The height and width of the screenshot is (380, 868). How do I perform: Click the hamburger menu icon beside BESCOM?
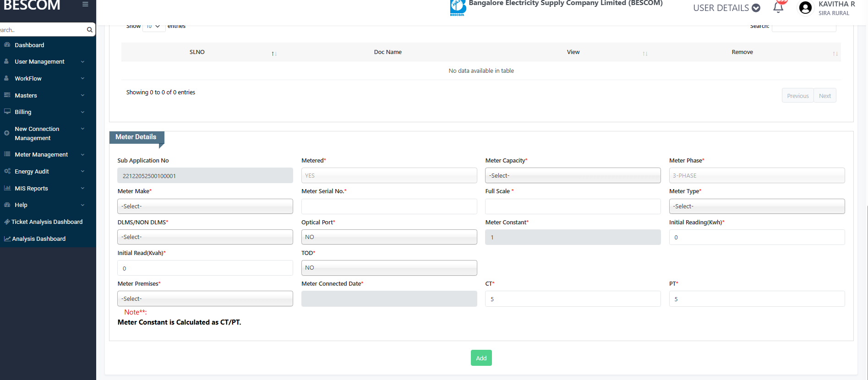85,5
